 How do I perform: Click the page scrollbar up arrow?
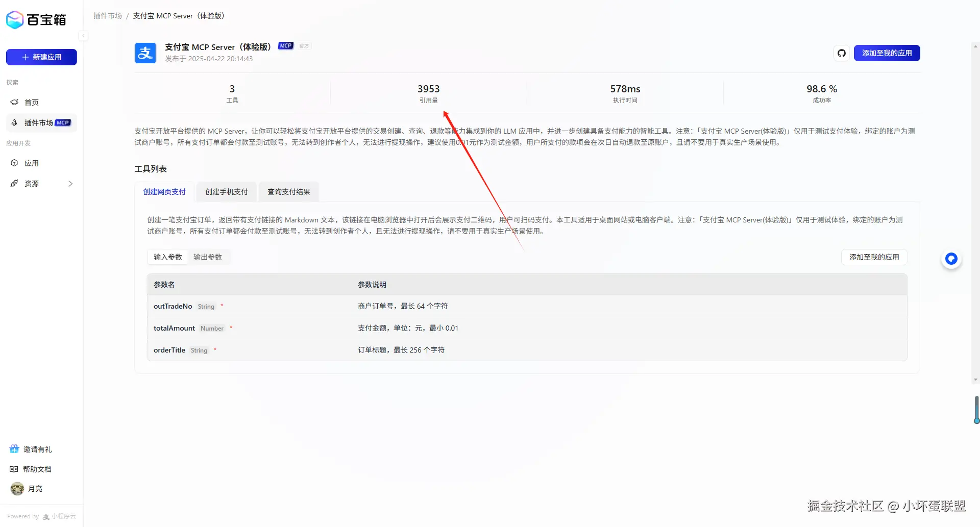pos(975,46)
